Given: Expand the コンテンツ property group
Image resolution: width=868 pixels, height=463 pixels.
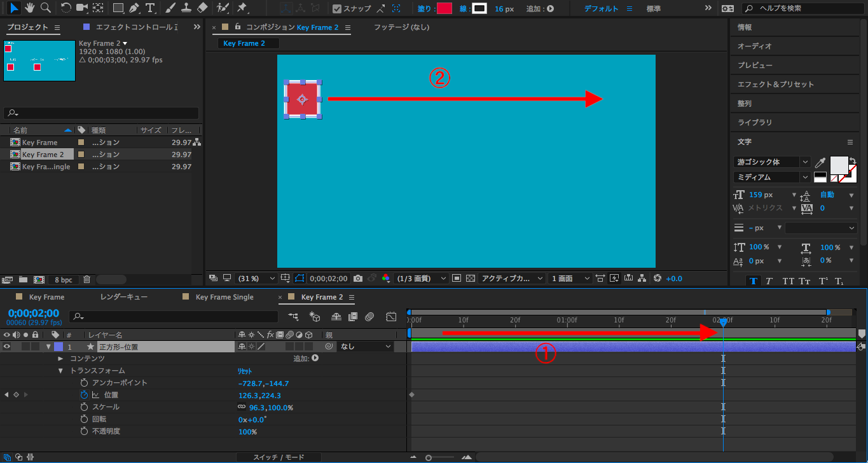Looking at the screenshot, I should point(61,359).
